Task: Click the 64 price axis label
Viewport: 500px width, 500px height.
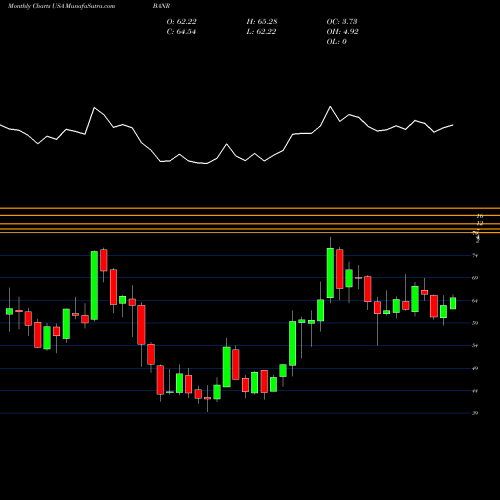Action: 475,301
